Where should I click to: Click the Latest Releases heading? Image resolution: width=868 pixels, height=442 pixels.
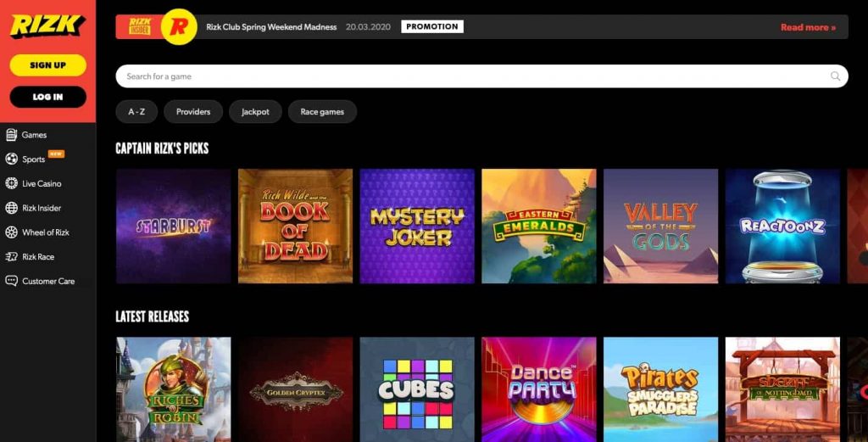click(x=153, y=316)
